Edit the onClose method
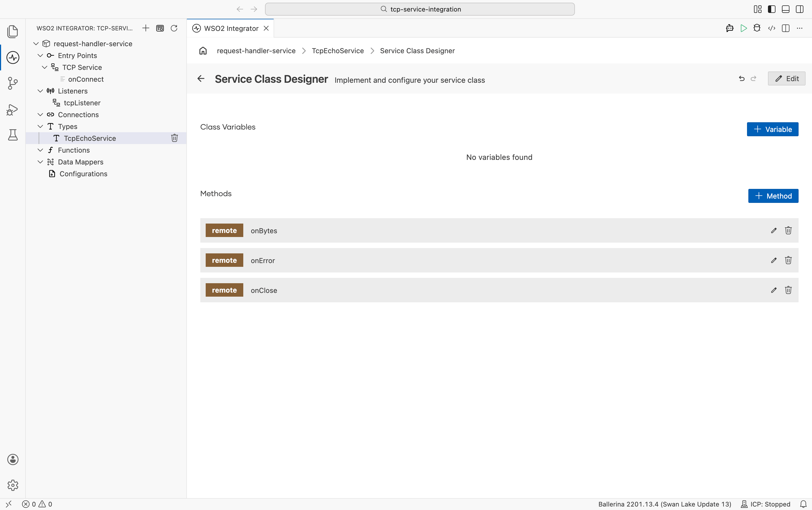This screenshot has width=812, height=510. pos(774,290)
